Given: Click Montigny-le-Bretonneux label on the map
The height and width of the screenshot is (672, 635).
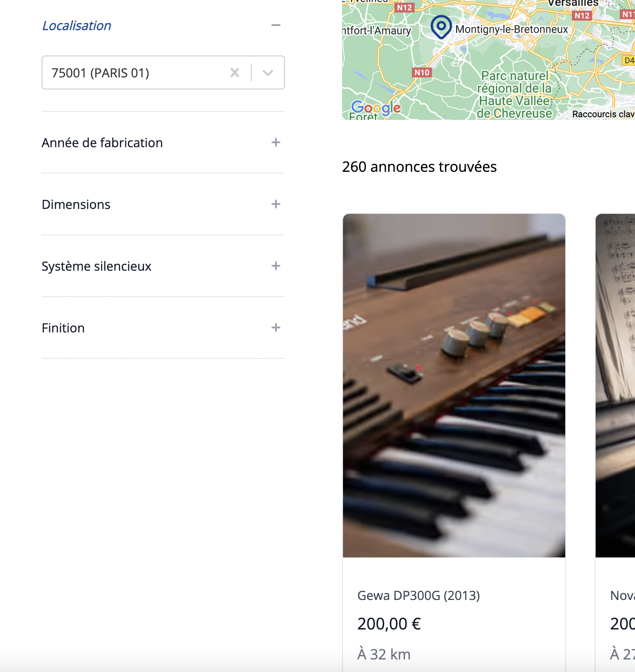Looking at the screenshot, I should point(512,30).
